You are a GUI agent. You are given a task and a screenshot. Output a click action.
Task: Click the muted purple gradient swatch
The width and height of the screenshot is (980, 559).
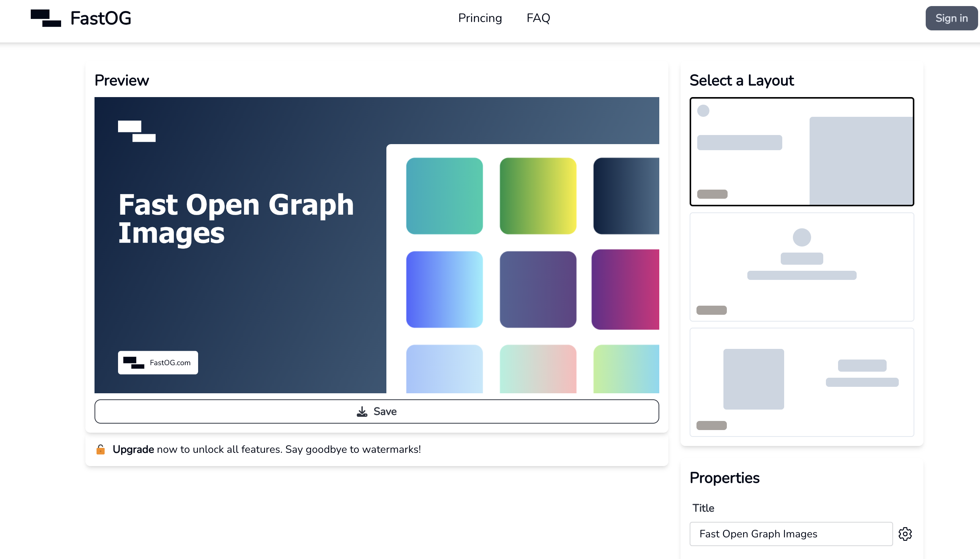pos(538,289)
